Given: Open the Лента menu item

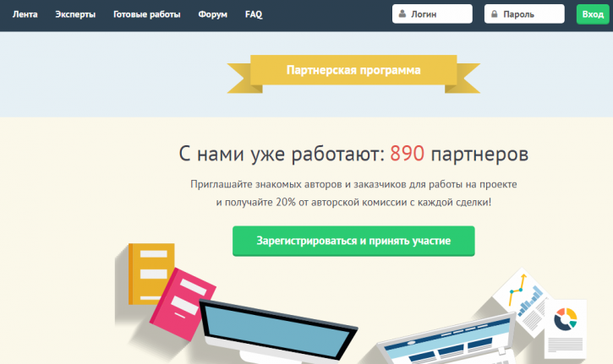Looking at the screenshot, I should click(x=25, y=14).
